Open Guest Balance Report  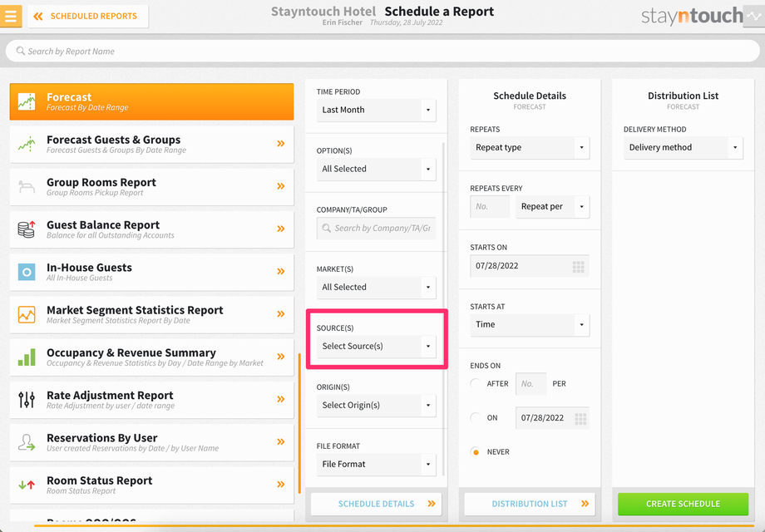151,229
